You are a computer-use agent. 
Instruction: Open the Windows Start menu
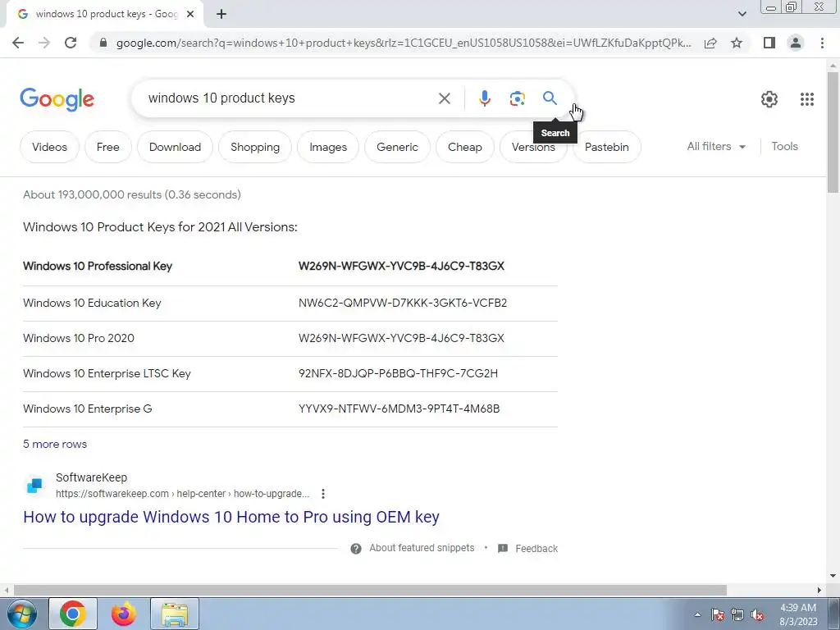pyautogui.click(x=21, y=614)
